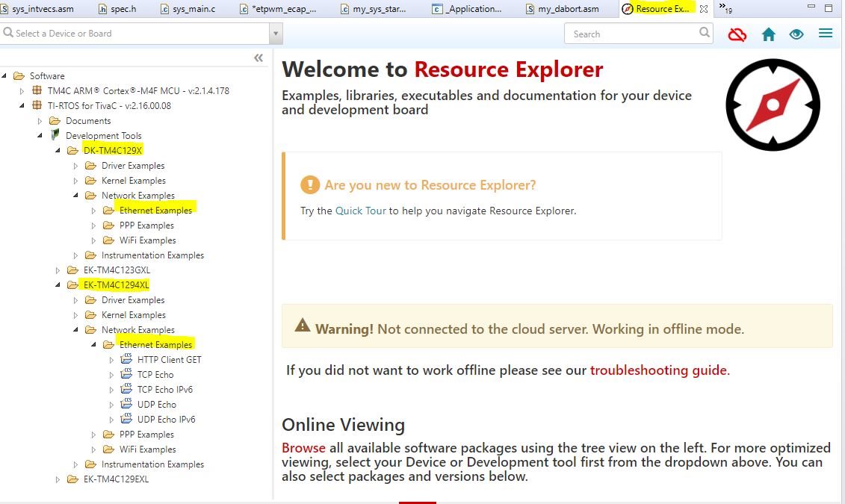
Task: Show hidden editor tabs overflow button
Action: 725,7
